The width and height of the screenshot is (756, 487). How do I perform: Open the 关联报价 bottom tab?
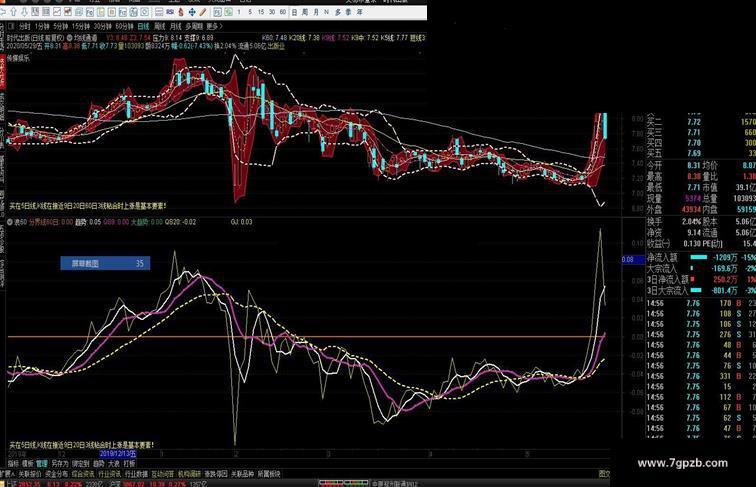29,474
